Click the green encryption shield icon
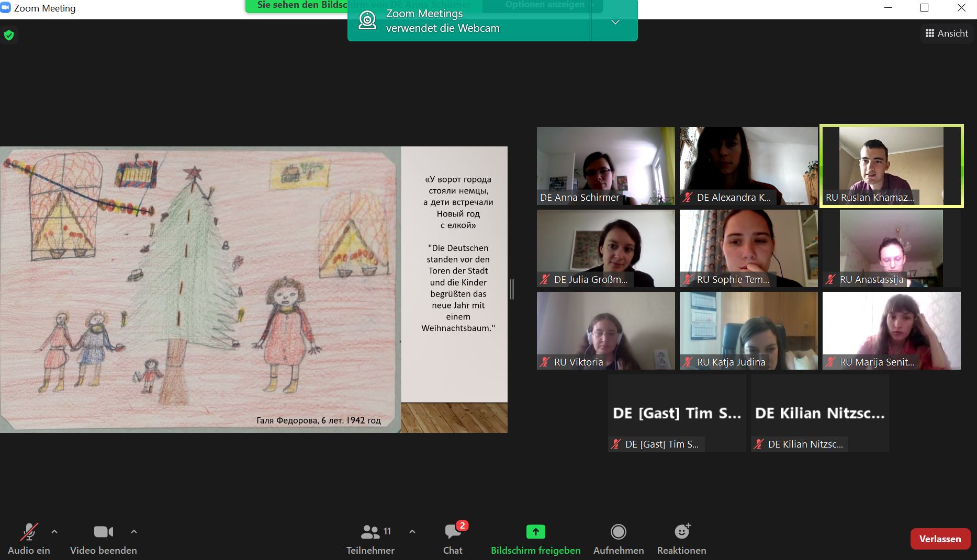The image size is (977, 560). coord(9,36)
